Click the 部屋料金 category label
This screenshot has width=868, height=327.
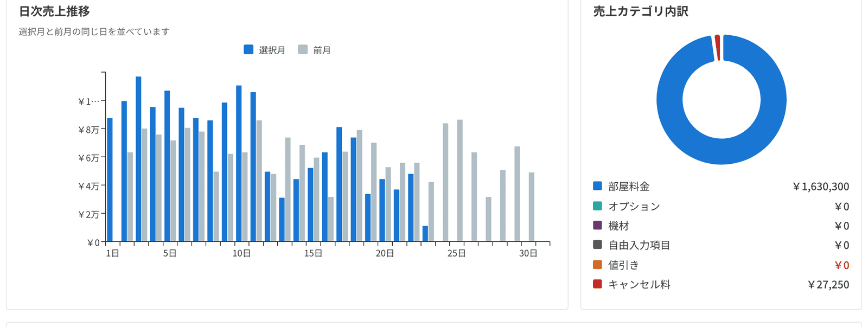[629, 187]
